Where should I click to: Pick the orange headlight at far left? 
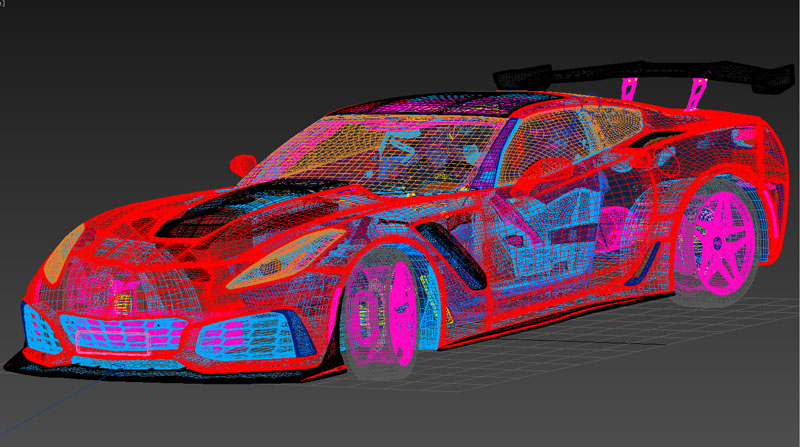(62, 254)
